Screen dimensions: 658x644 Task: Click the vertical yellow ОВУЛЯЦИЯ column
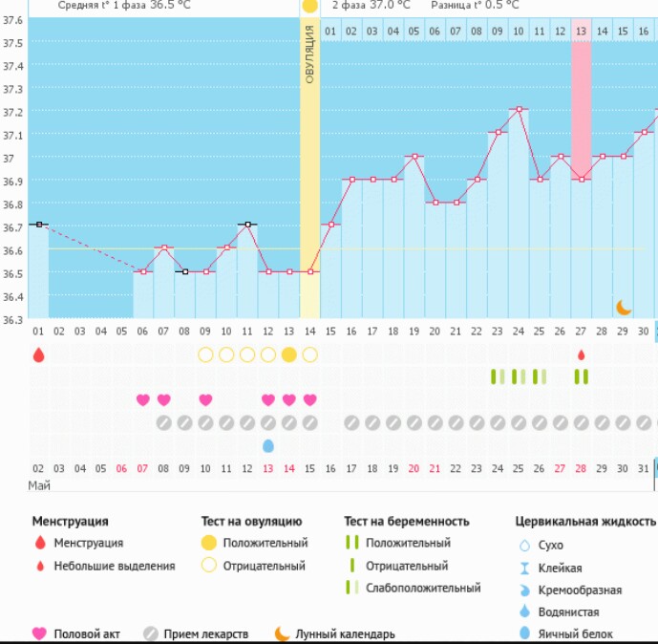click(x=309, y=172)
